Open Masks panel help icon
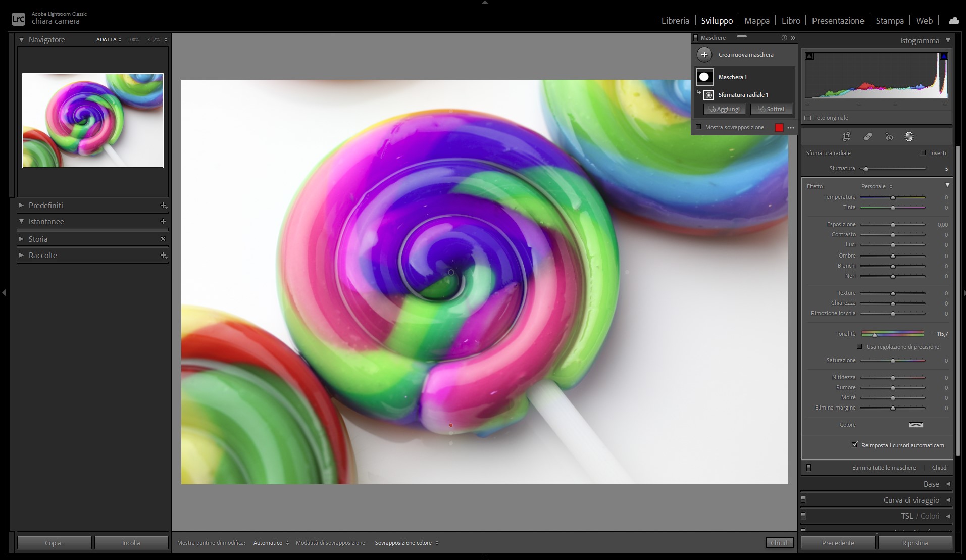 coord(784,38)
